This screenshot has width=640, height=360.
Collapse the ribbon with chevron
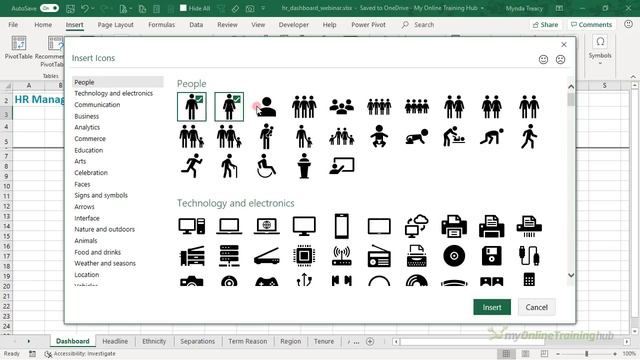tap(633, 76)
